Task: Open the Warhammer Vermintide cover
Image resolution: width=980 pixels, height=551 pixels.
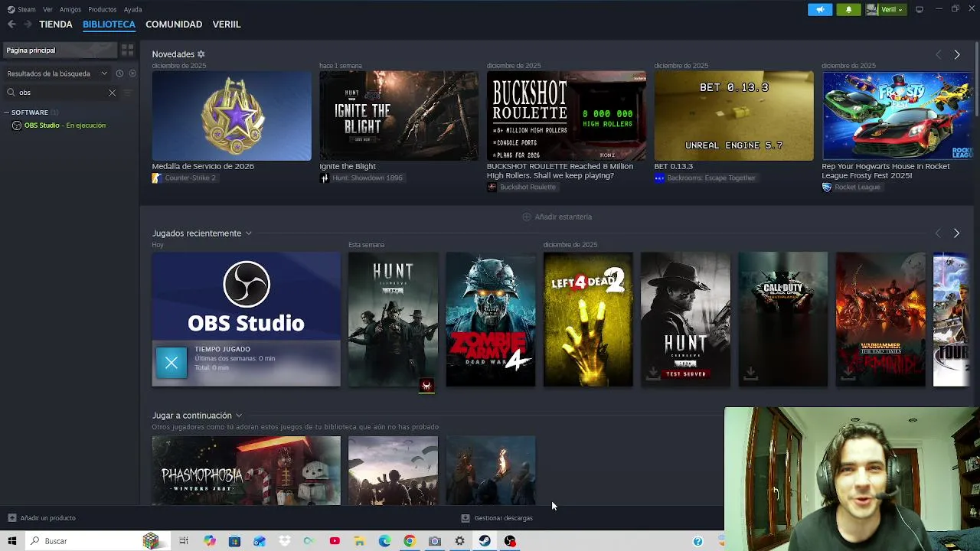Action: tap(880, 319)
